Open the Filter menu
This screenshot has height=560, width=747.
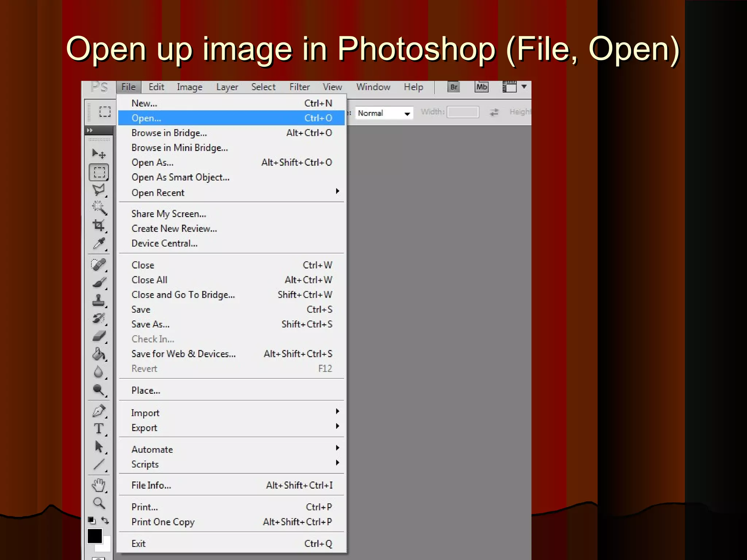click(299, 87)
